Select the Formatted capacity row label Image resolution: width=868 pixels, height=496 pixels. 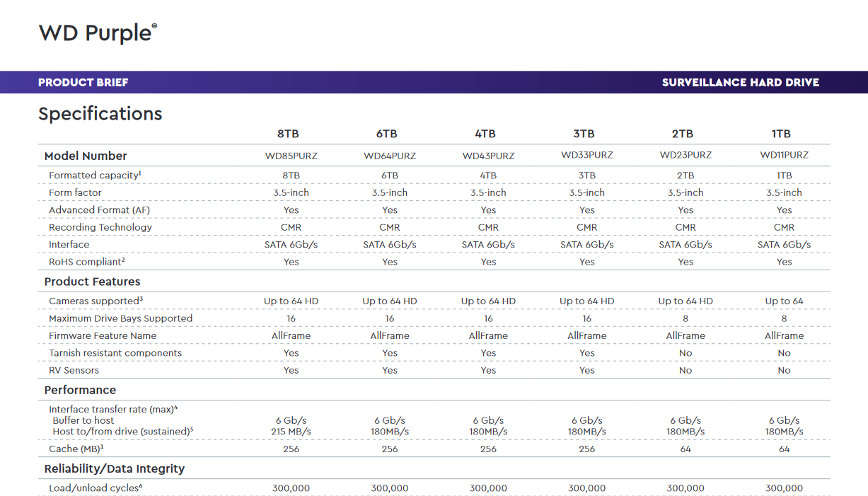95,175
